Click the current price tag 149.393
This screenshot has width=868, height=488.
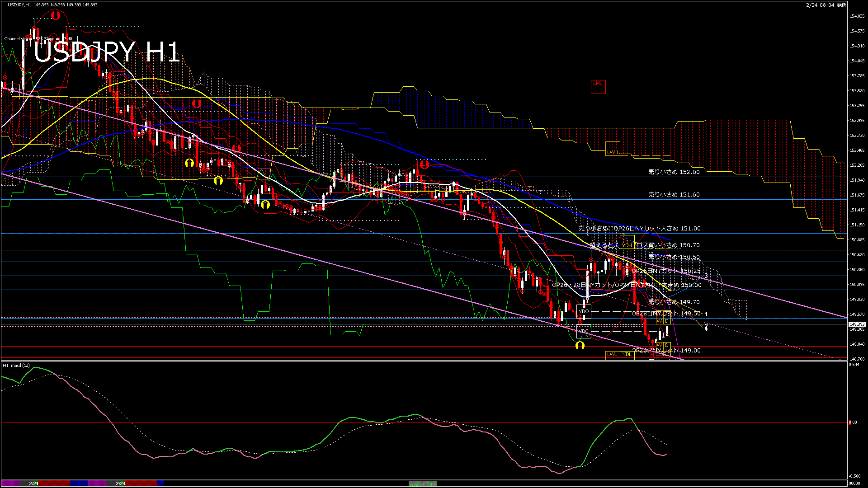[x=857, y=324]
